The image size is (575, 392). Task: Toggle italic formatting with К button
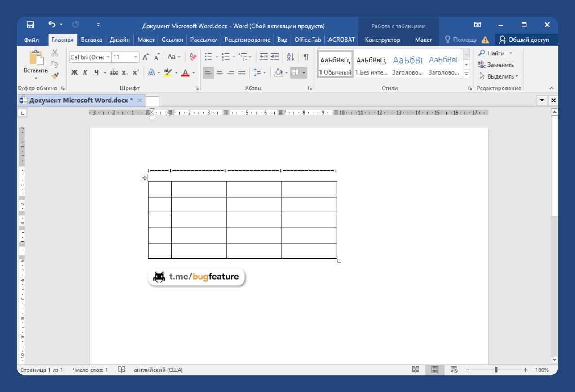pyautogui.click(x=85, y=72)
